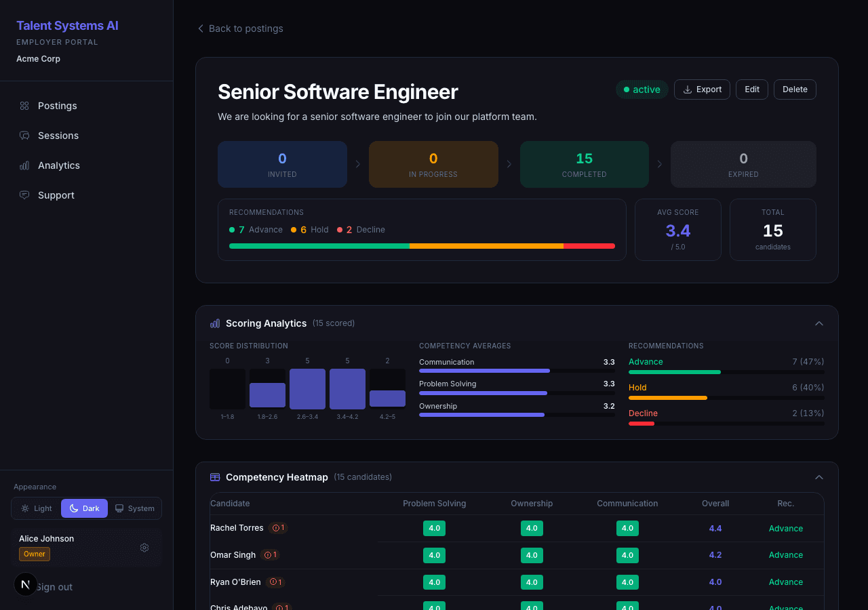Click the Invited count card
The height and width of the screenshot is (610, 868).
[282, 164]
